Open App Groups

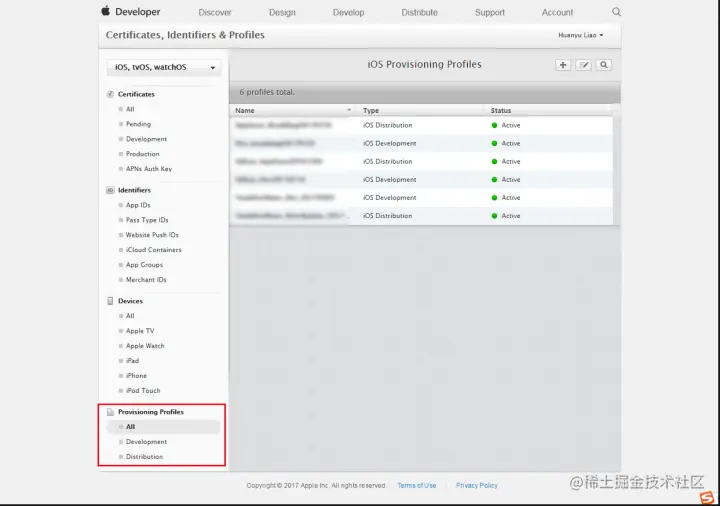click(144, 265)
